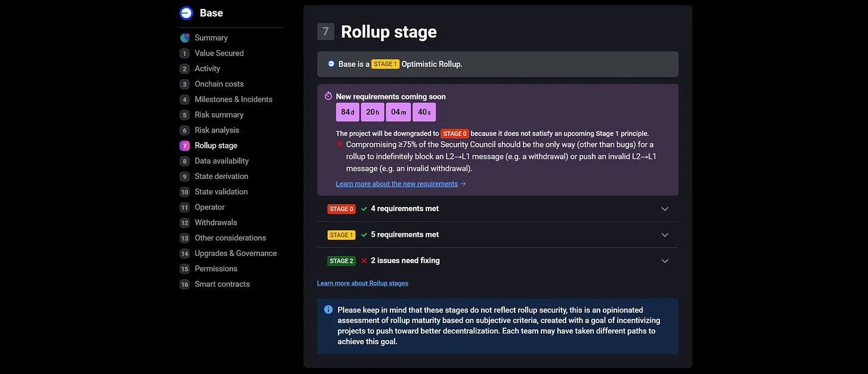Click the yellow STAGE 1 badge on requirements row

coord(341,235)
